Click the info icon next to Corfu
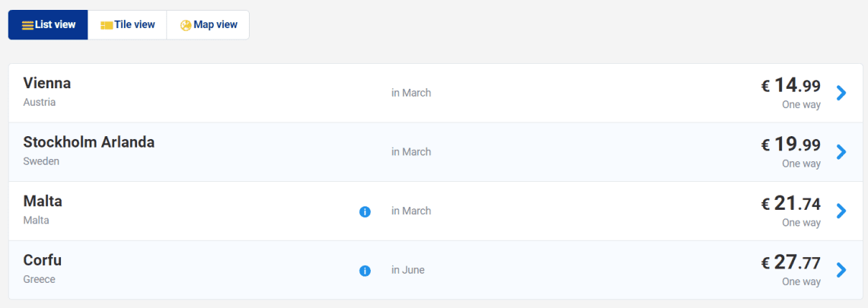 (365, 271)
